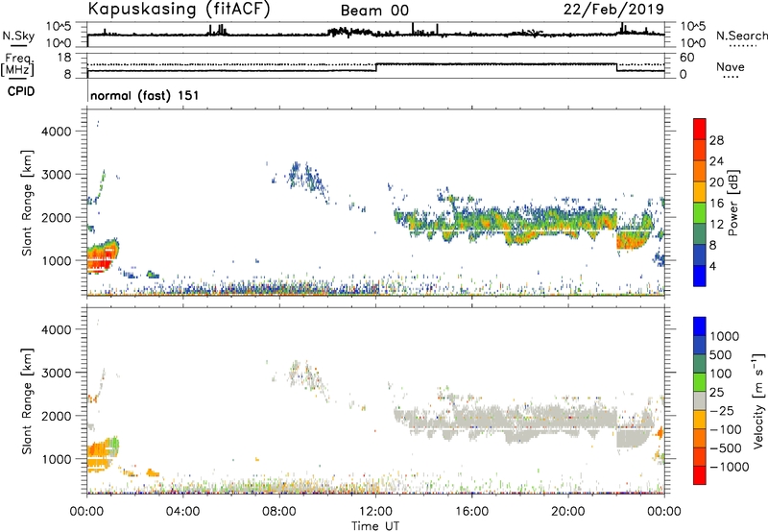Click the frequency step-up at 12:00
Screen dimensions: 768x532
[376, 67]
